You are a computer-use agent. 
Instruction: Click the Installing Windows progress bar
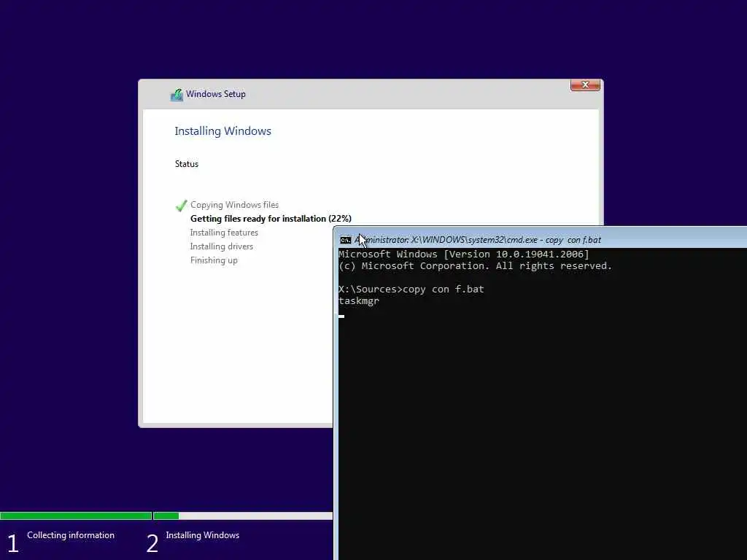[243, 516]
